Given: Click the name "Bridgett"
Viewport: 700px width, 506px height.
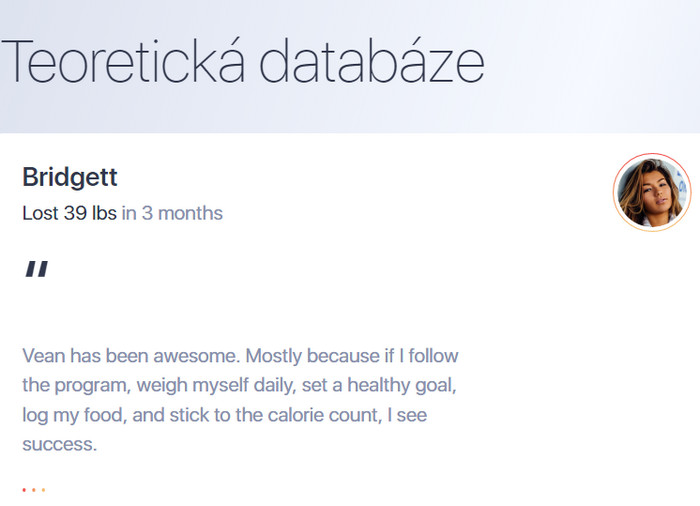Looking at the screenshot, I should coord(69,178).
